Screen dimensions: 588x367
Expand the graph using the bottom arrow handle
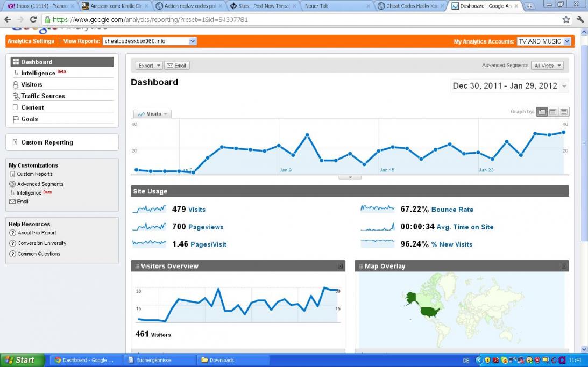350,177
